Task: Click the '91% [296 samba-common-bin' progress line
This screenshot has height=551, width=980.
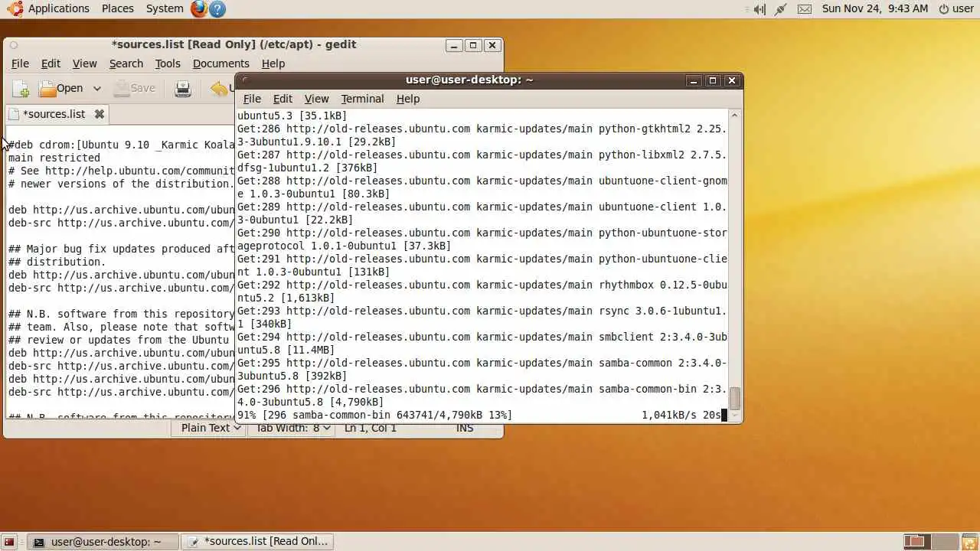Action: (x=374, y=416)
